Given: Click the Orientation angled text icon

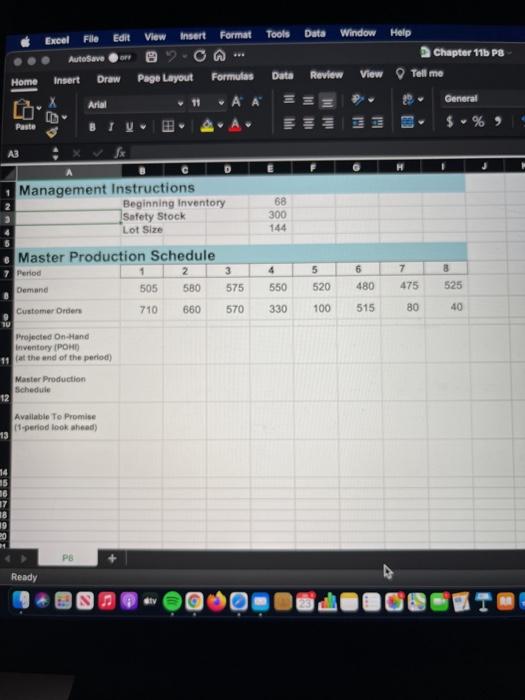Looking at the screenshot, I should (358, 99).
